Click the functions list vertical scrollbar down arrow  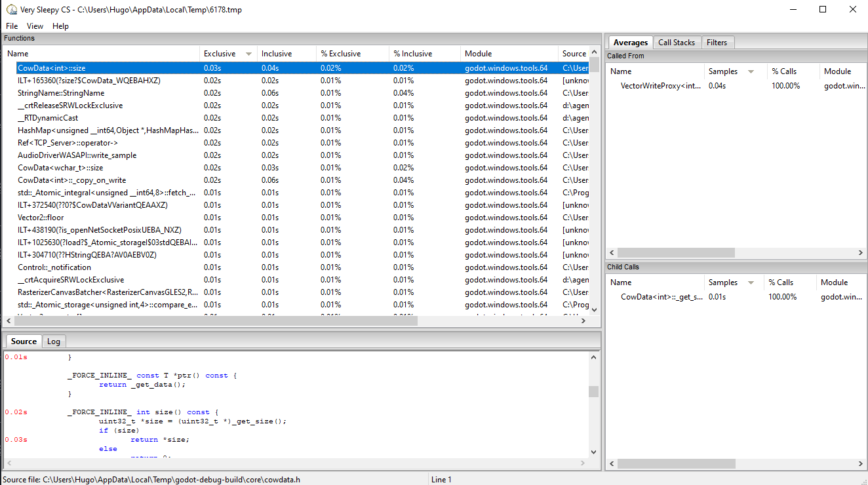[594, 309]
